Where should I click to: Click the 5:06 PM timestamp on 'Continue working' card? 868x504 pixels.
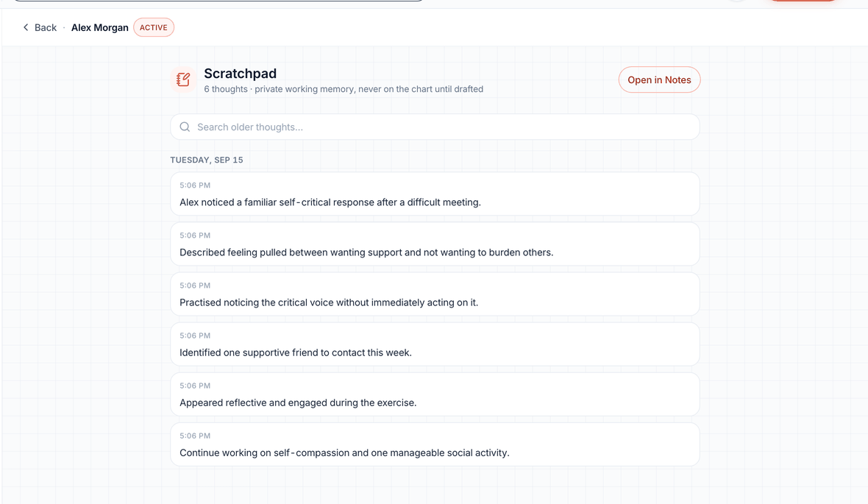[x=195, y=436]
